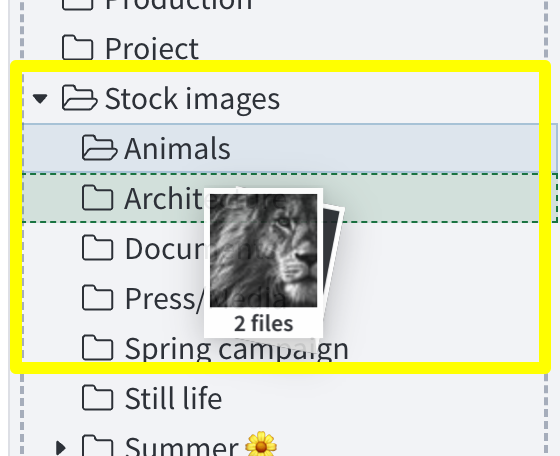
Task: Click the Summer folder icon
Action: pos(98,445)
